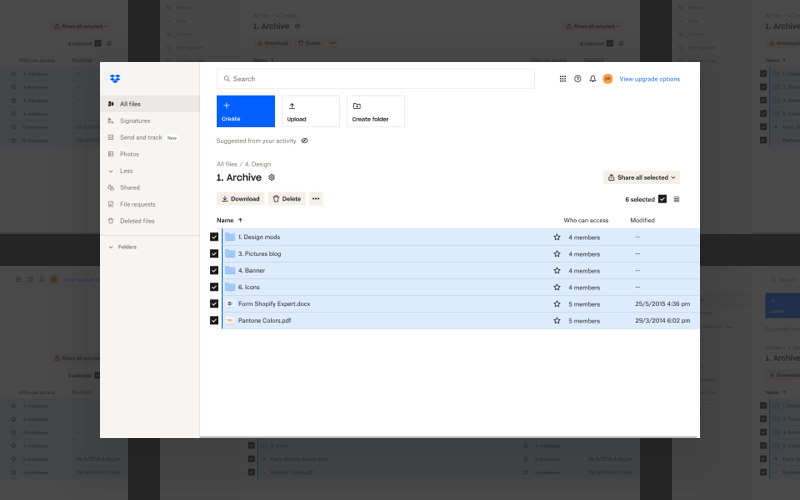The image size is (800, 500).
Task: Uncheck the 6. Icons checkbox
Action: (x=214, y=287)
